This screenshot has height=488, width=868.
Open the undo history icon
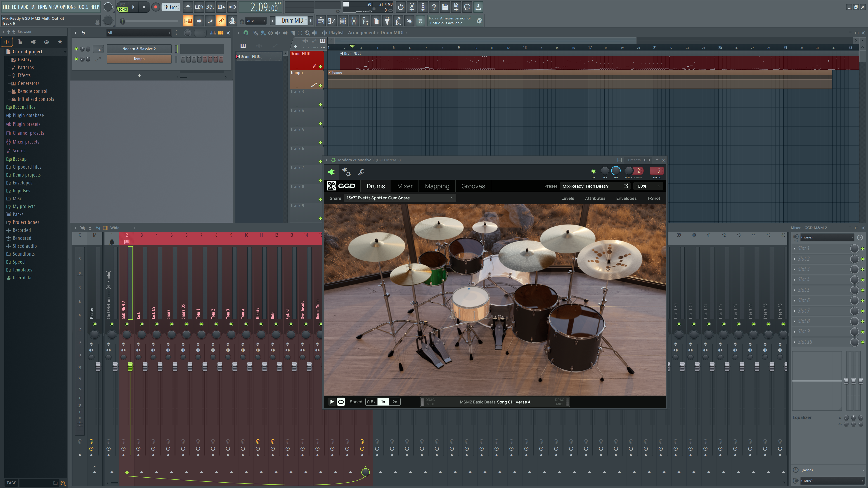point(400,7)
